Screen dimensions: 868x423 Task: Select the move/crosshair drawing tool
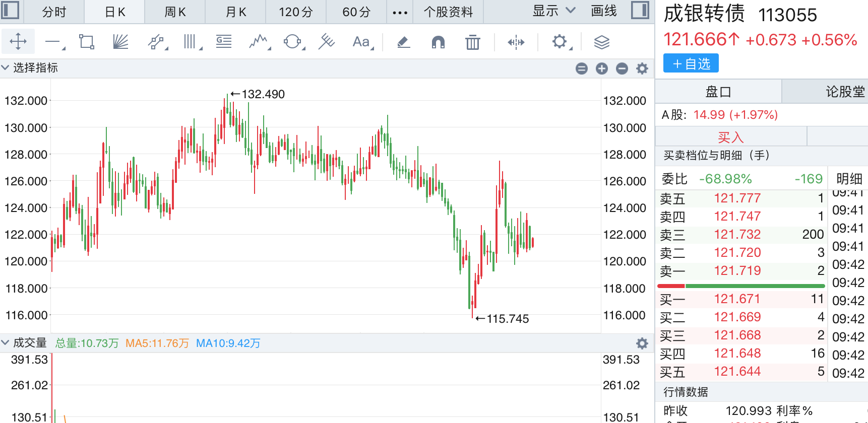18,41
